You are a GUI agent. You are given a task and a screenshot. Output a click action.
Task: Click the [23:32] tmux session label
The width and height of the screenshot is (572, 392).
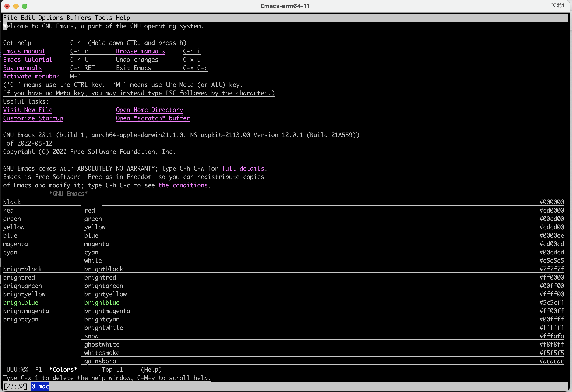click(15, 386)
